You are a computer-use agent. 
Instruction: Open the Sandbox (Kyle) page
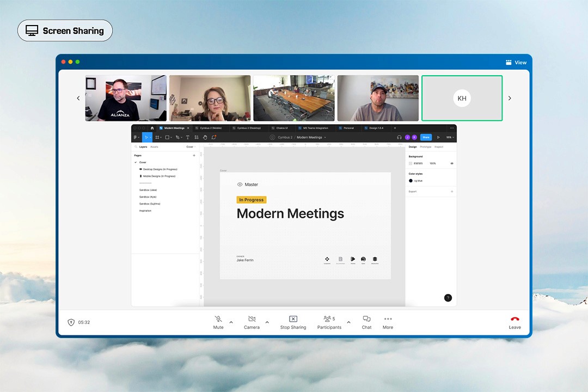tap(148, 197)
